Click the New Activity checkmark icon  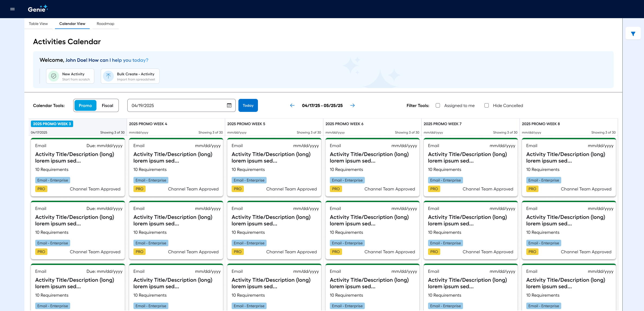[54, 76]
